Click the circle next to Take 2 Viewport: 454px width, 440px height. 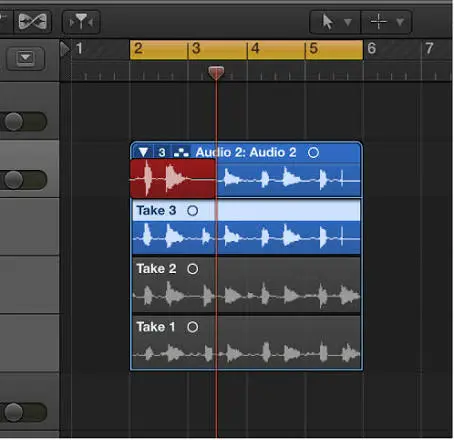(x=192, y=269)
